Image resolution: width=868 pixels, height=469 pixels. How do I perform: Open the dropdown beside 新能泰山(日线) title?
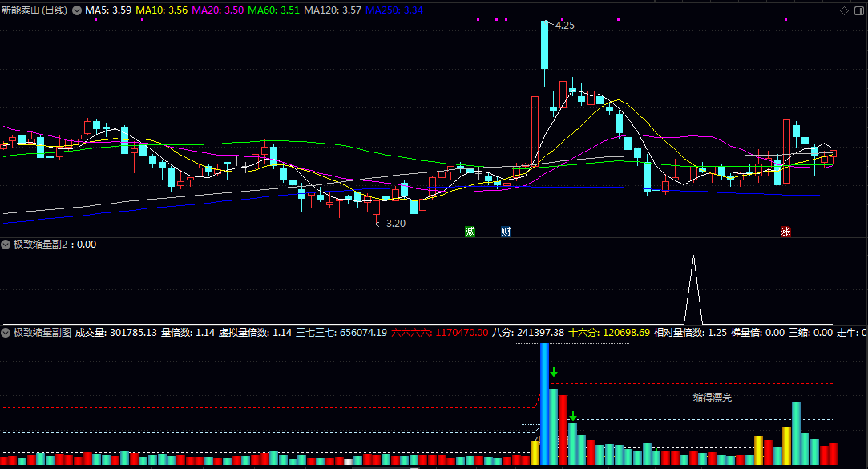click(x=77, y=10)
